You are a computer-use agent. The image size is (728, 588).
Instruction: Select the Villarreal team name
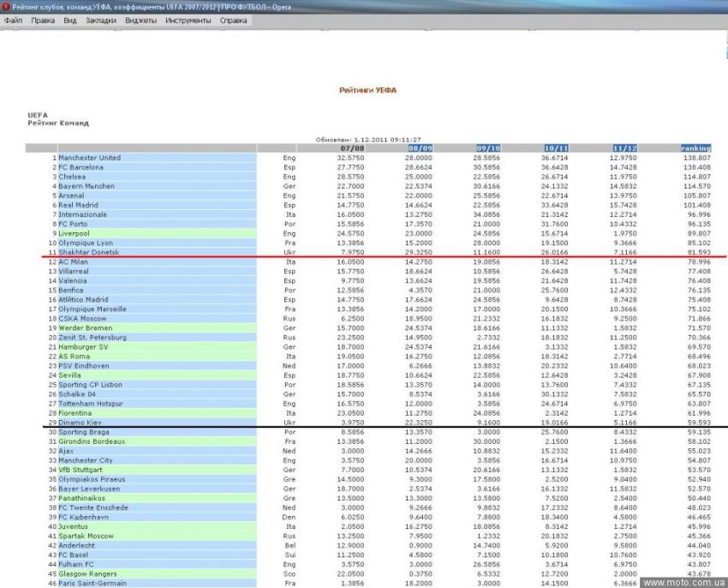click(x=74, y=272)
